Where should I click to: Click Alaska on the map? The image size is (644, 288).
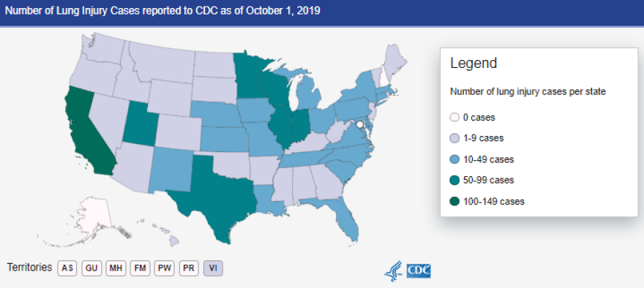click(x=91, y=217)
